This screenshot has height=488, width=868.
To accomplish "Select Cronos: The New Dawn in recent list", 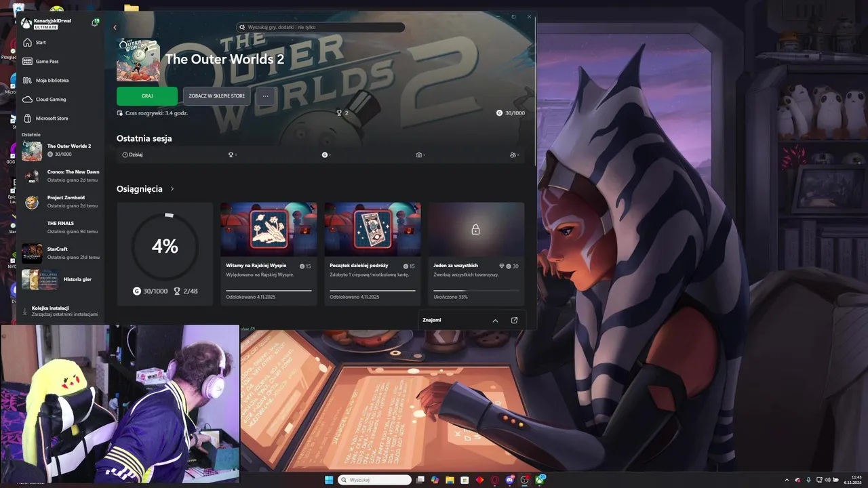I will point(60,176).
